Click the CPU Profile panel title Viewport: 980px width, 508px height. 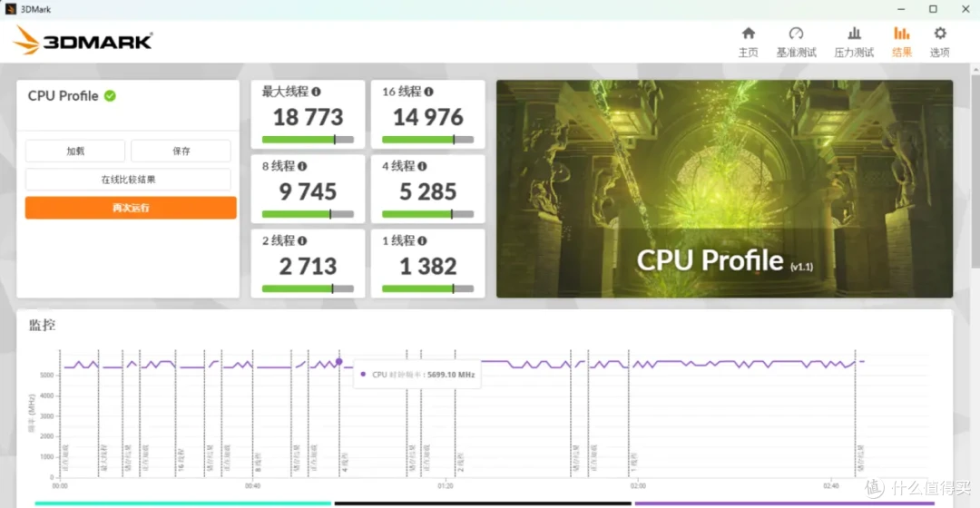coord(64,95)
